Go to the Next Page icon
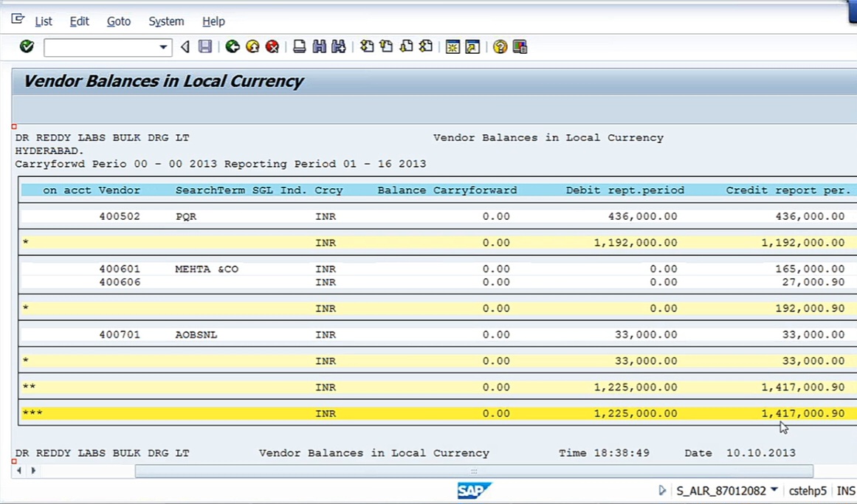857x504 pixels. (x=406, y=47)
